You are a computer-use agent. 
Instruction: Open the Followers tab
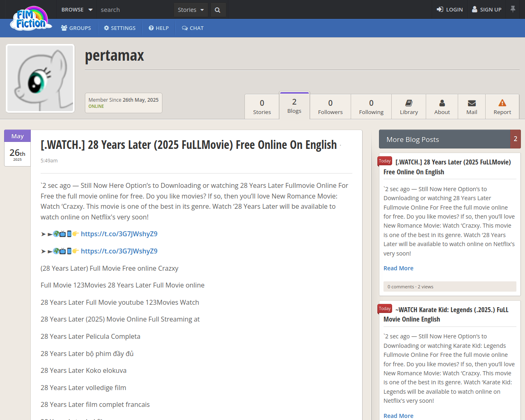click(330, 107)
